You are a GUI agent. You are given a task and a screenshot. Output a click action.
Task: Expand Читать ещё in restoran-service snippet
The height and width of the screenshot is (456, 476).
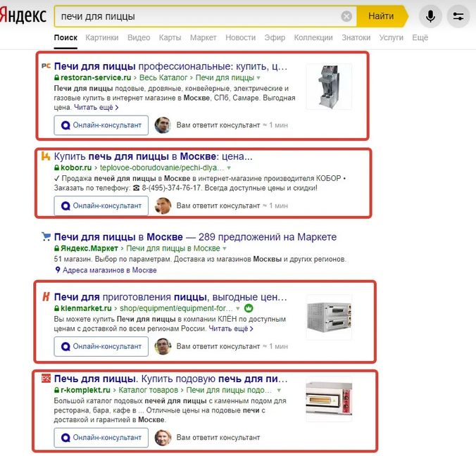96,108
